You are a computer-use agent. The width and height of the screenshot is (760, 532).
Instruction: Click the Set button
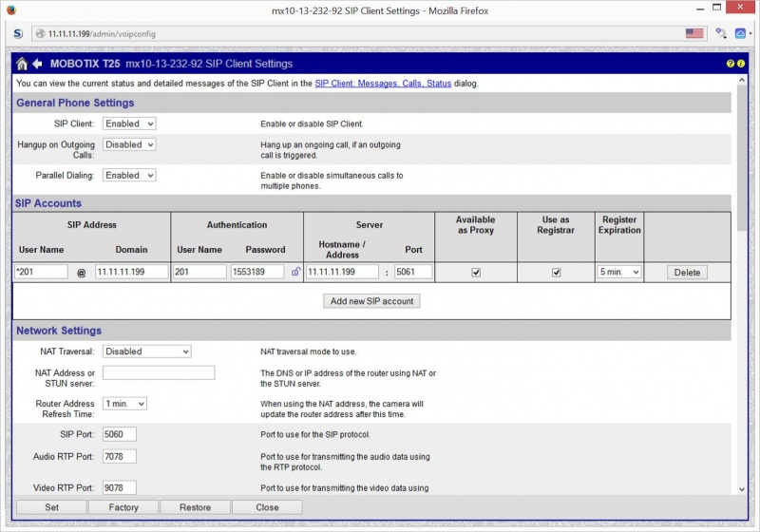[52, 507]
